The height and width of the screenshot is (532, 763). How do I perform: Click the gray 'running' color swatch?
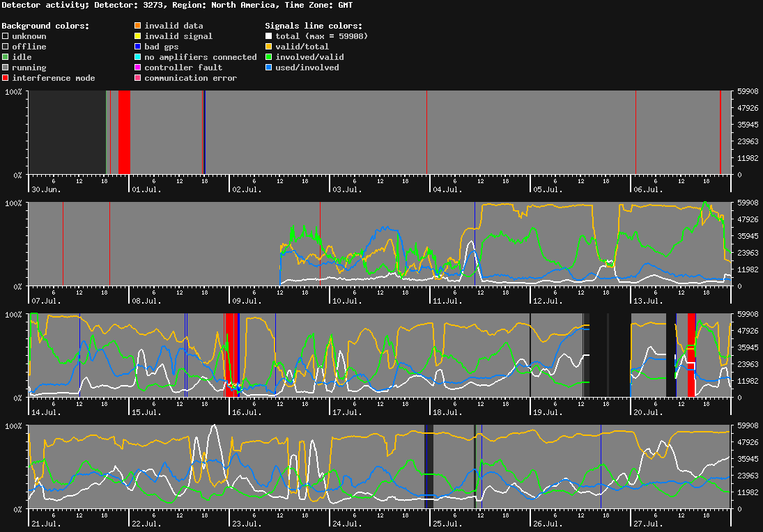[x=6, y=68]
